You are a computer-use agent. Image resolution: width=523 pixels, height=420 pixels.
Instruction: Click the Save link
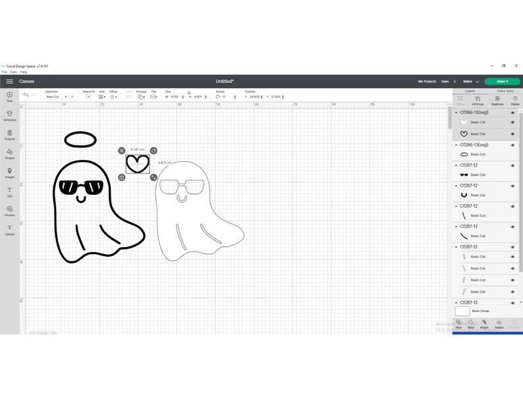tap(445, 82)
